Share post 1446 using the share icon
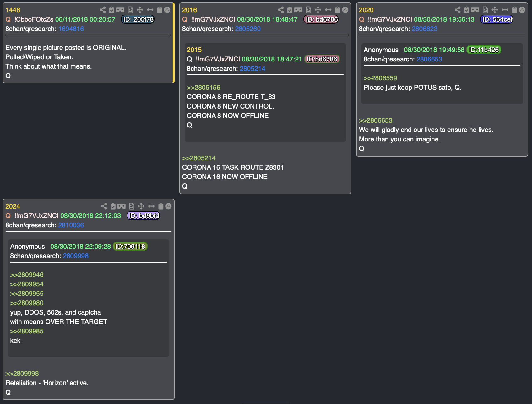Image resolution: width=532 pixels, height=404 pixels. pyautogui.click(x=103, y=10)
